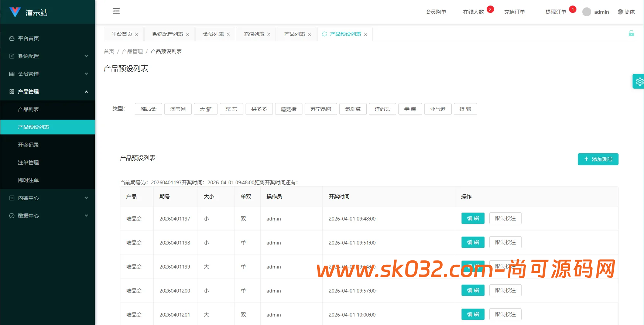Screen dimensions: 644x325
Task: Close the 产品预设列表 tab
Action: 366,34
